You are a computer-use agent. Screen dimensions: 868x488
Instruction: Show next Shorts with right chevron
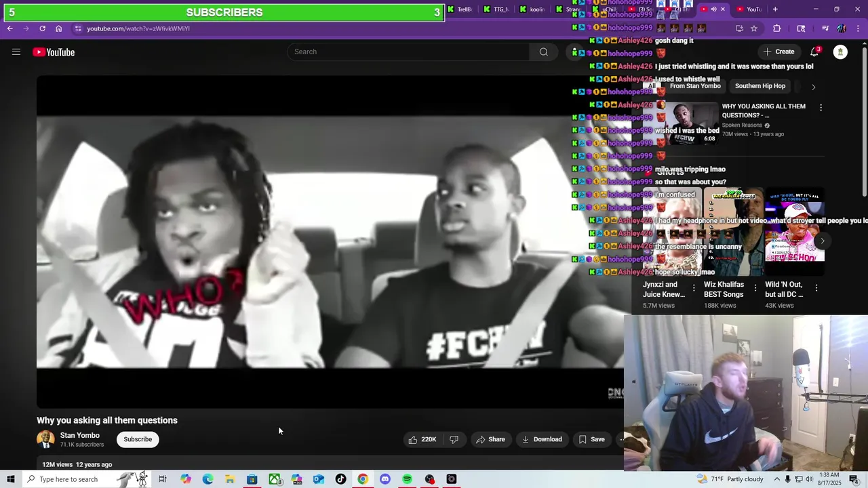pos(822,241)
